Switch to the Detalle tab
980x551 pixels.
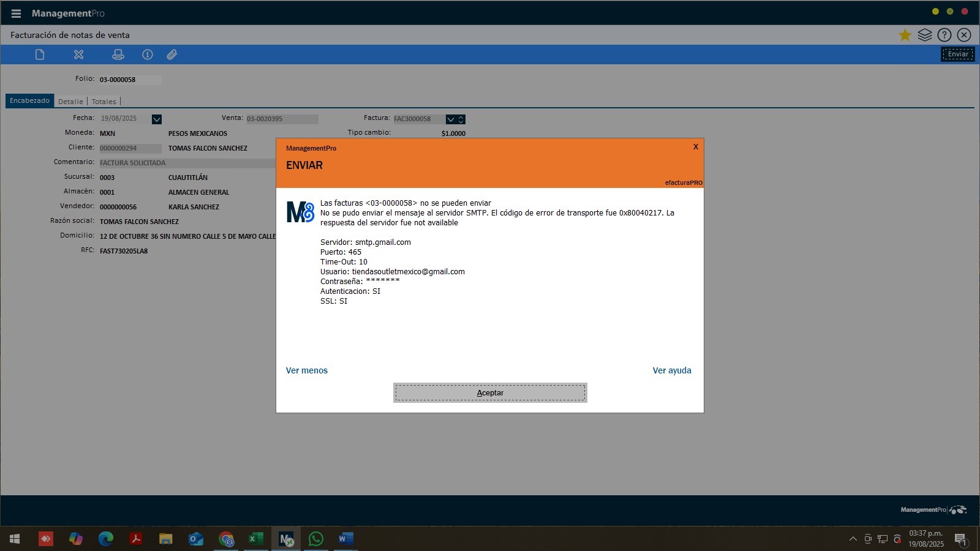(70, 102)
